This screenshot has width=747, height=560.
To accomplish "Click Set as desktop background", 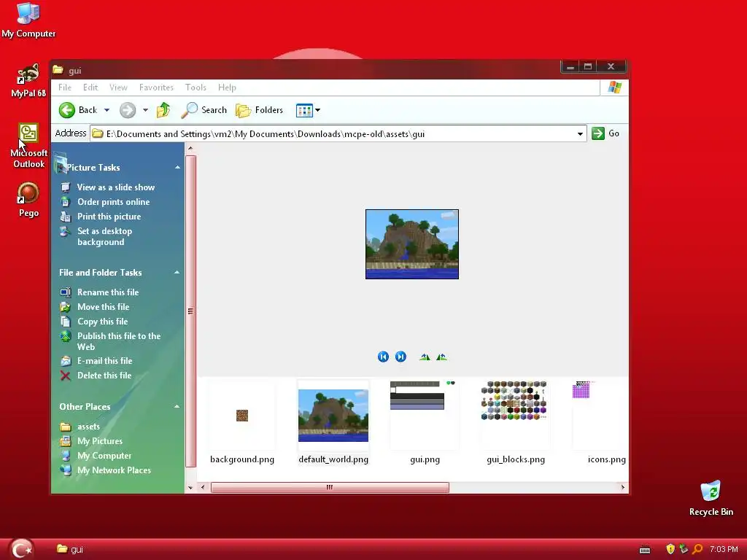I will coord(105,236).
